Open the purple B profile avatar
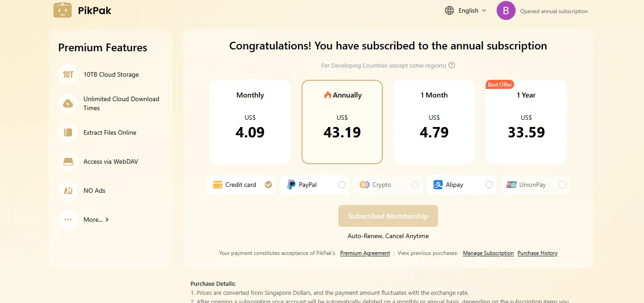 [x=506, y=10]
